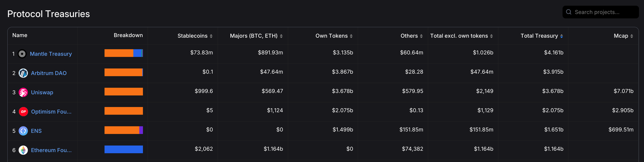Click the Mantle Treasury logo icon
The image size is (644, 162).
tap(22, 54)
